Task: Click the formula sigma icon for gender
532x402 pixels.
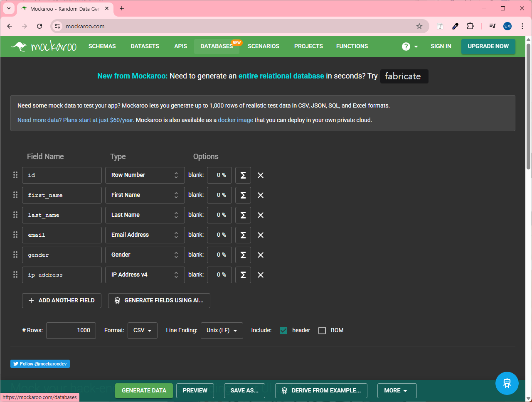Action: click(243, 255)
